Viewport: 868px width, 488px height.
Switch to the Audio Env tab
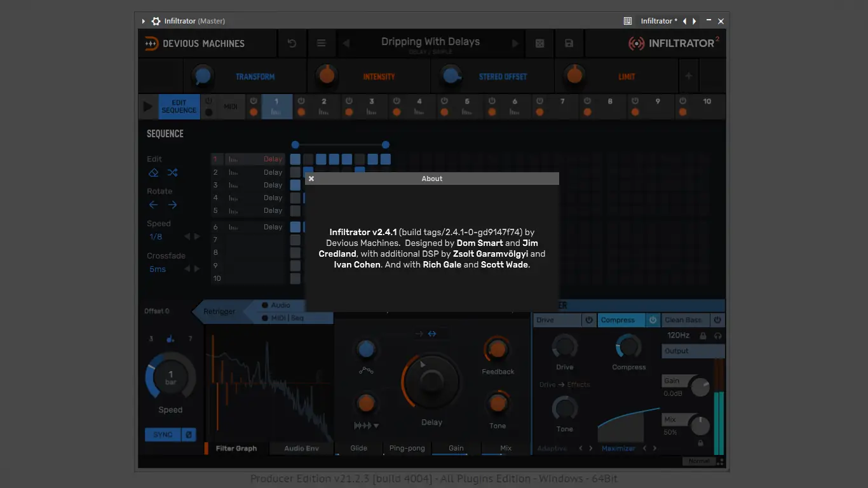point(301,448)
